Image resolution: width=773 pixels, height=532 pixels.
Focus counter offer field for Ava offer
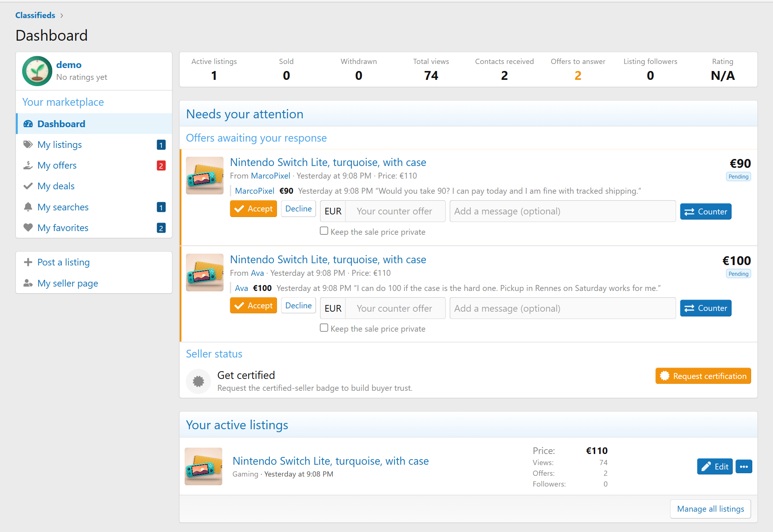point(395,308)
